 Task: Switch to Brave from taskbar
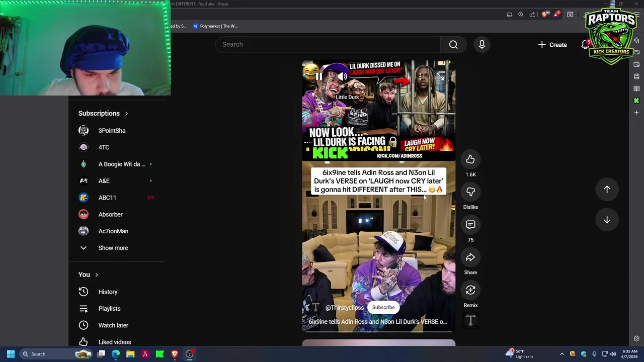175,354
